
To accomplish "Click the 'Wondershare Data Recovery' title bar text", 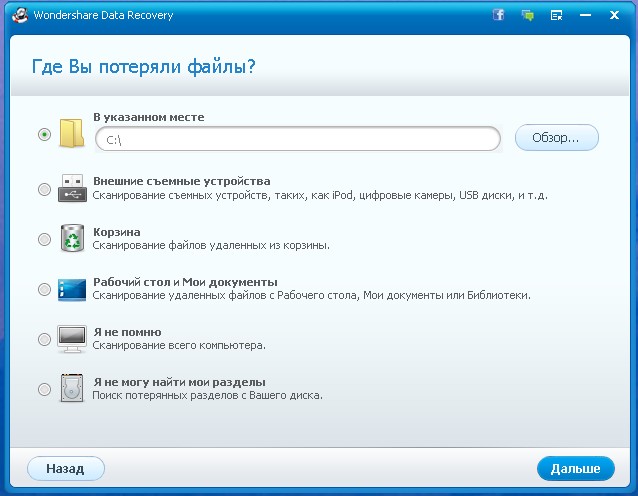I will pyautogui.click(x=103, y=15).
